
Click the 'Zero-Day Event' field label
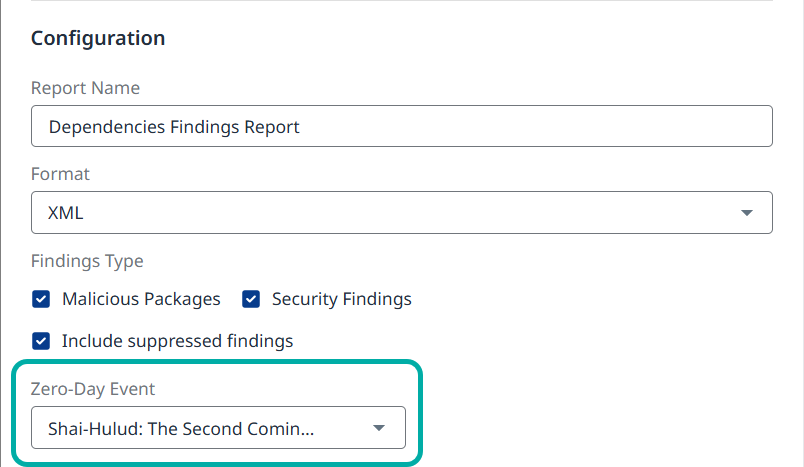point(93,389)
